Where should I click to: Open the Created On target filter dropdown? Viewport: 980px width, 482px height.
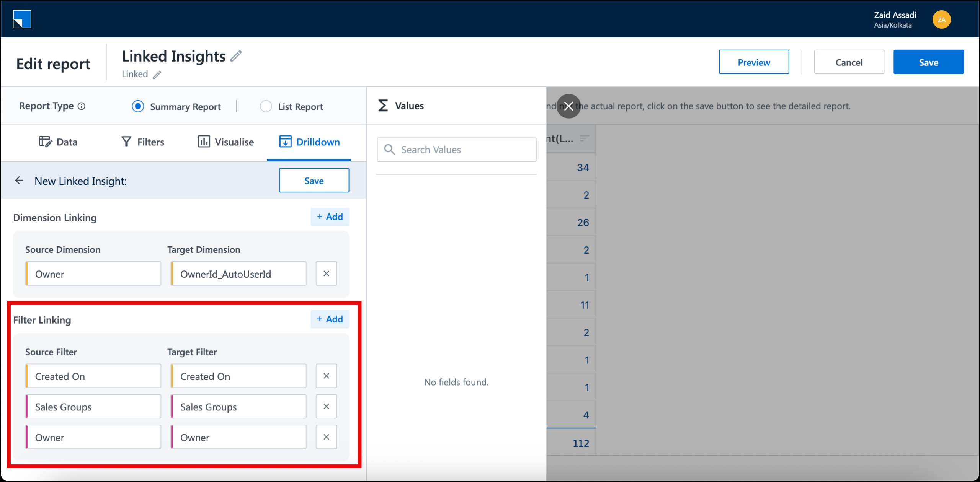pos(238,376)
